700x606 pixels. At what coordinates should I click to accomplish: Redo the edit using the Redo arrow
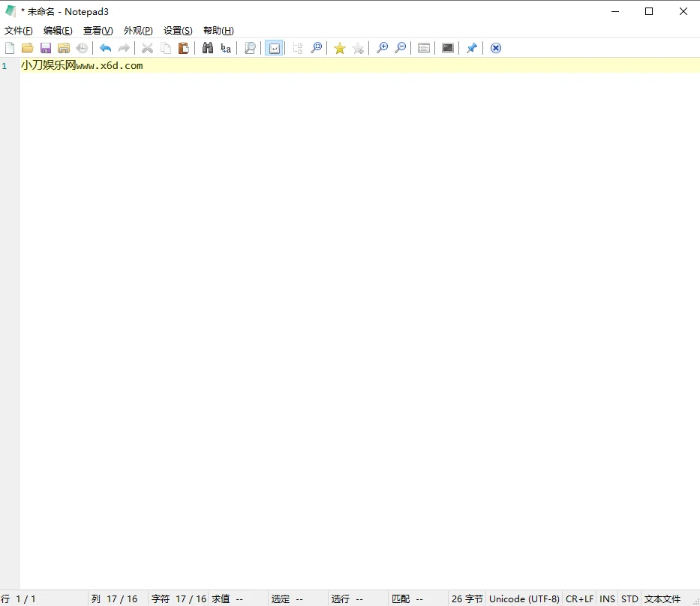tap(123, 47)
